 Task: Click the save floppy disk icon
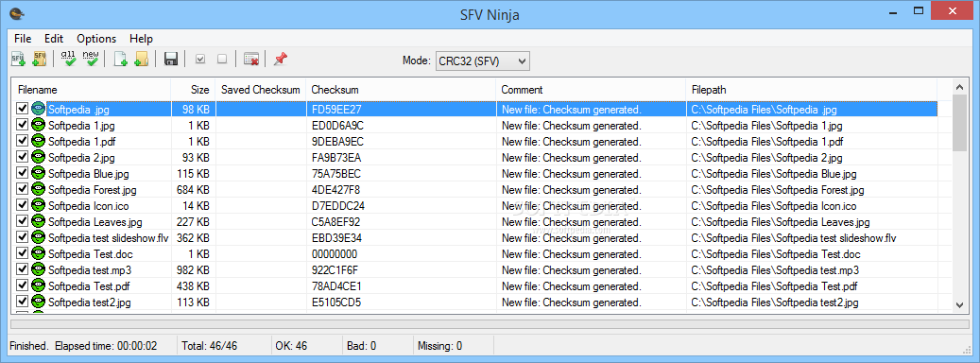[x=171, y=60]
